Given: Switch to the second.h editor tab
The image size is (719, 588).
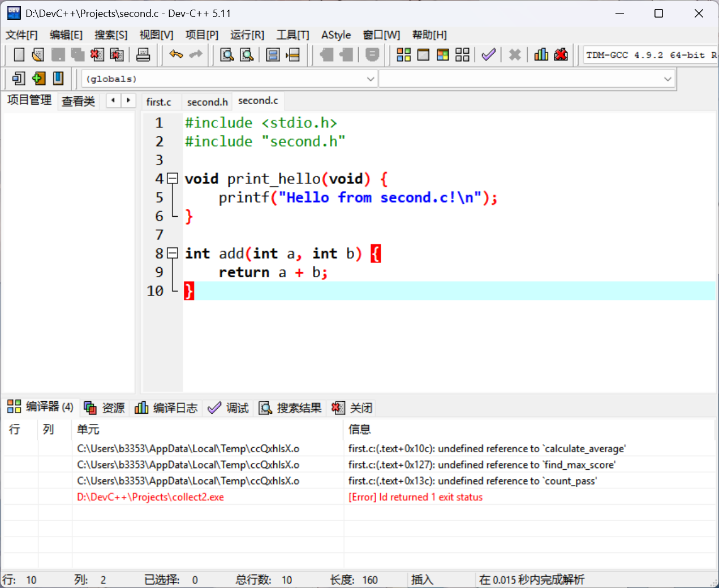Looking at the screenshot, I should click(208, 102).
